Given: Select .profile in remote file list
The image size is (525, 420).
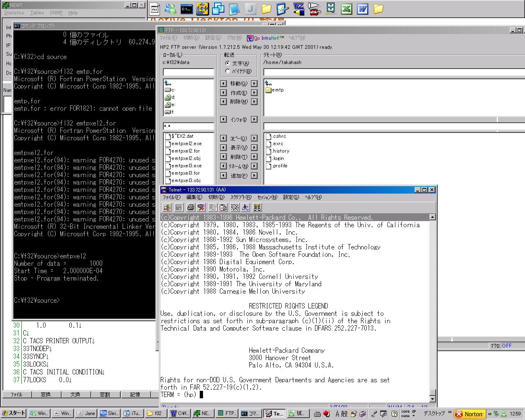Looking at the screenshot, I should pyautogui.click(x=276, y=166).
